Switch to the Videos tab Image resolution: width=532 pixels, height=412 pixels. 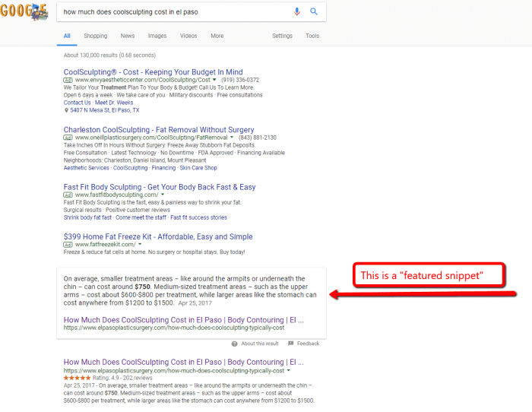[x=188, y=36]
